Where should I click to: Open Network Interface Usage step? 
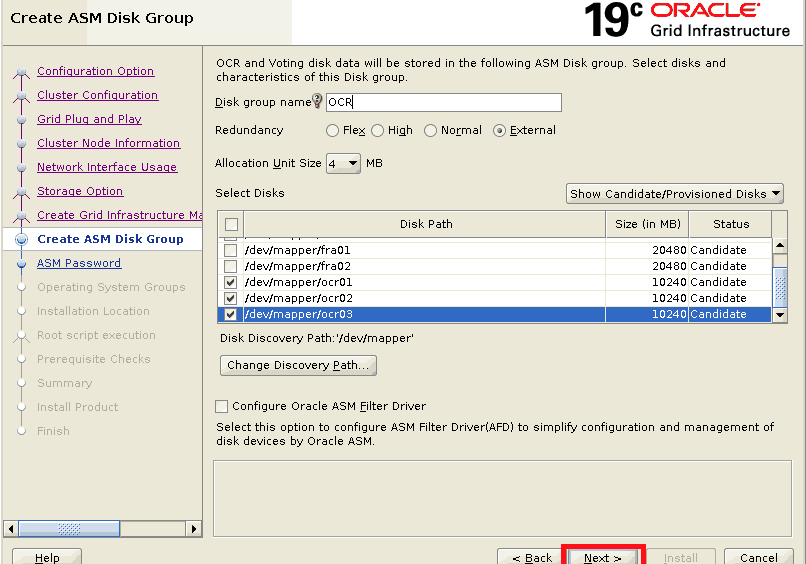point(107,167)
